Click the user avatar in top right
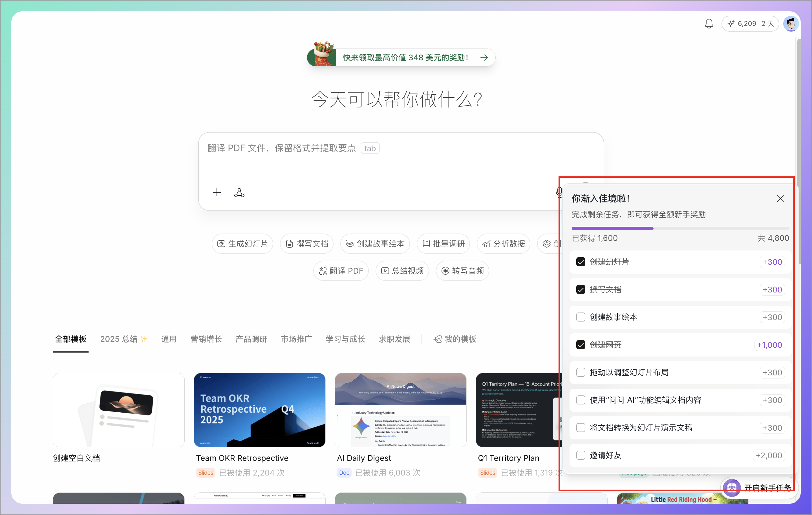The image size is (812, 515). click(x=790, y=24)
